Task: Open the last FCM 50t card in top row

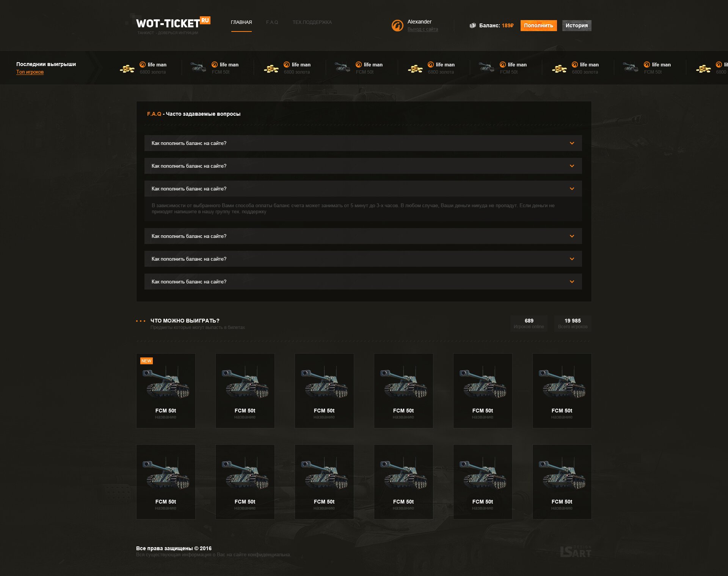Action: (562, 391)
